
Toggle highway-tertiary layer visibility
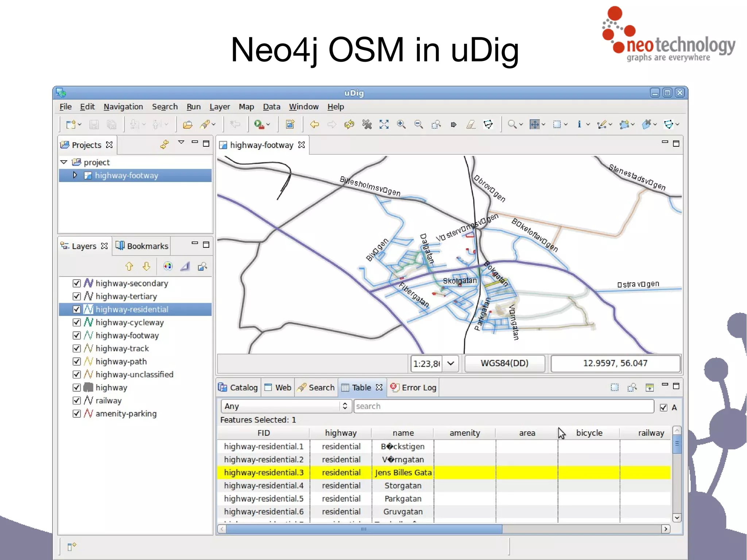[x=77, y=297]
